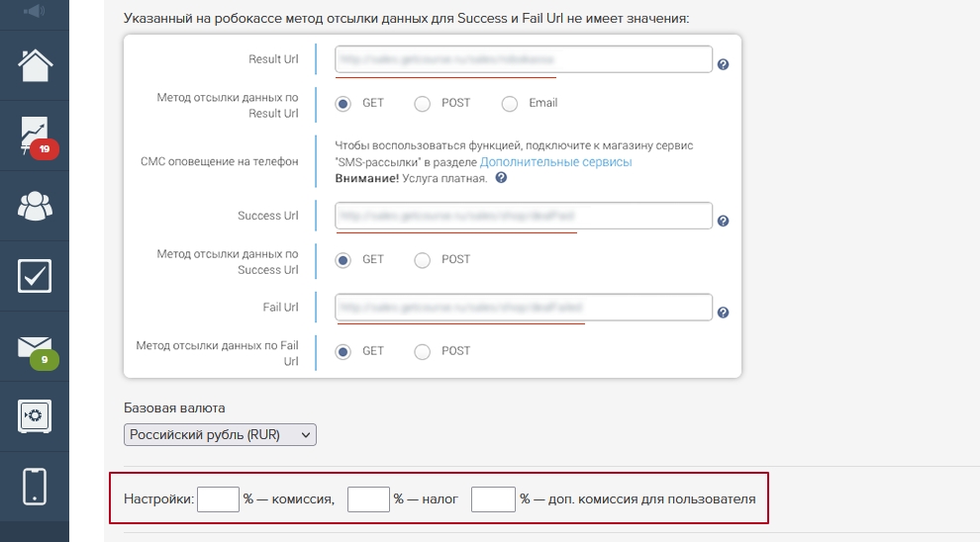Open the Дополнительные сервисы link
980x542 pixels.
pyautogui.click(x=555, y=162)
